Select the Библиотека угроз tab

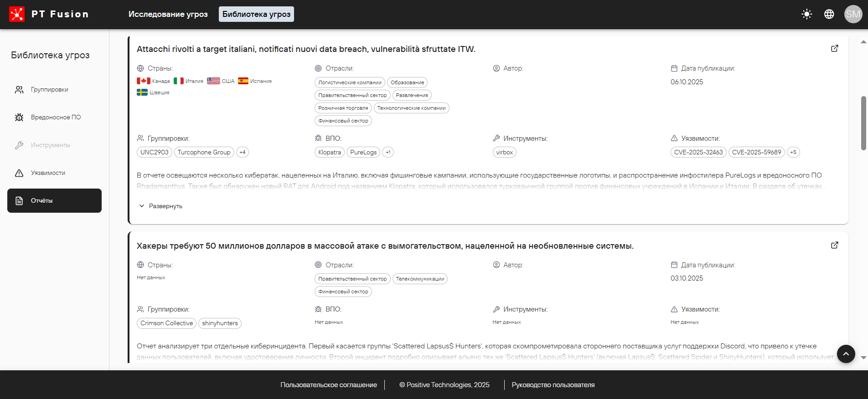click(x=256, y=14)
